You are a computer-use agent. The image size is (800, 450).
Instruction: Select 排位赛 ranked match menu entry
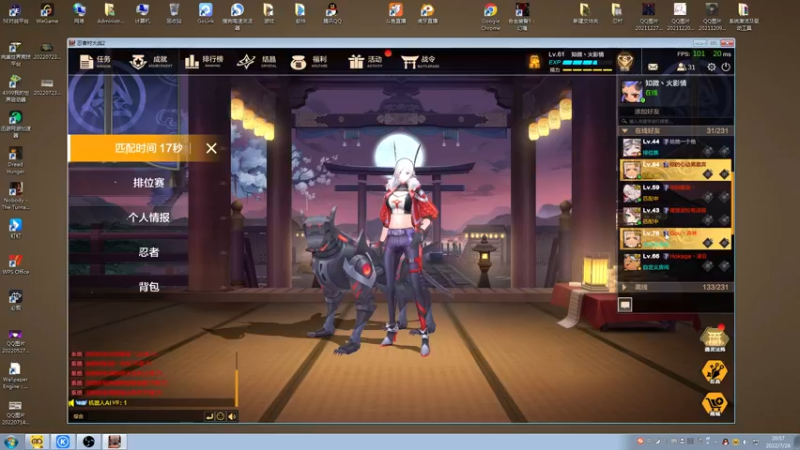(x=148, y=183)
